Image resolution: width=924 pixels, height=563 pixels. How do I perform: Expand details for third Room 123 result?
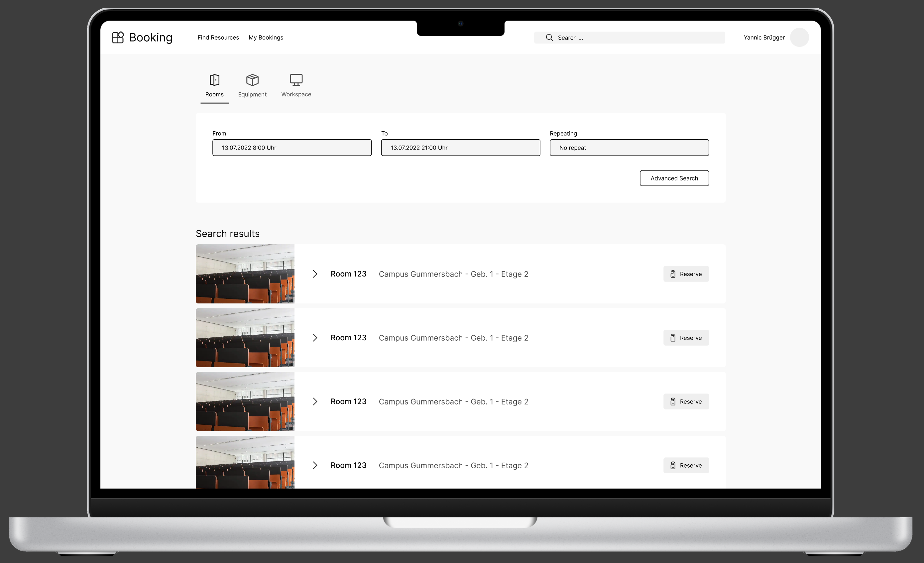tap(314, 401)
